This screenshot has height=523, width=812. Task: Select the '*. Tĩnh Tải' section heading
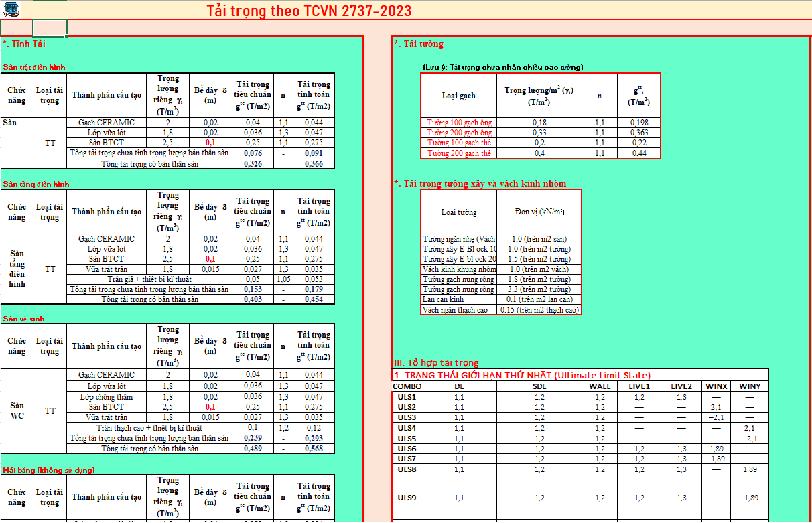point(24,44)
